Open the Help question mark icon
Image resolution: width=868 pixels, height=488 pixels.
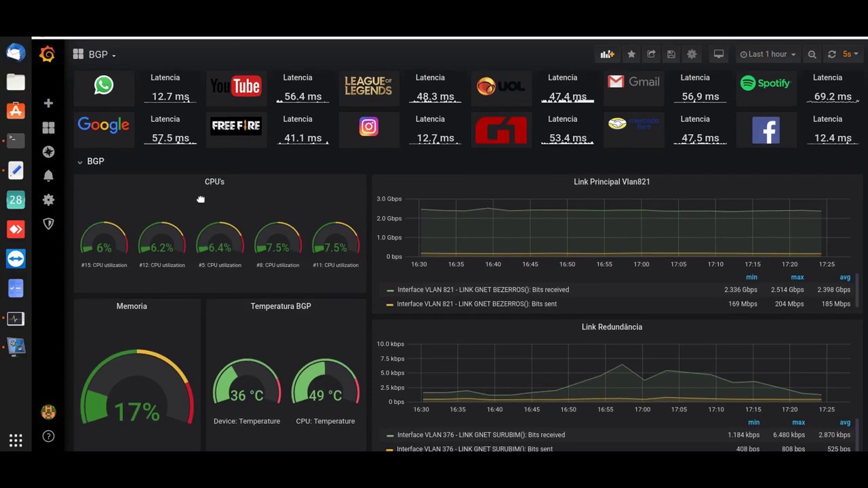(x=48, y=436)
